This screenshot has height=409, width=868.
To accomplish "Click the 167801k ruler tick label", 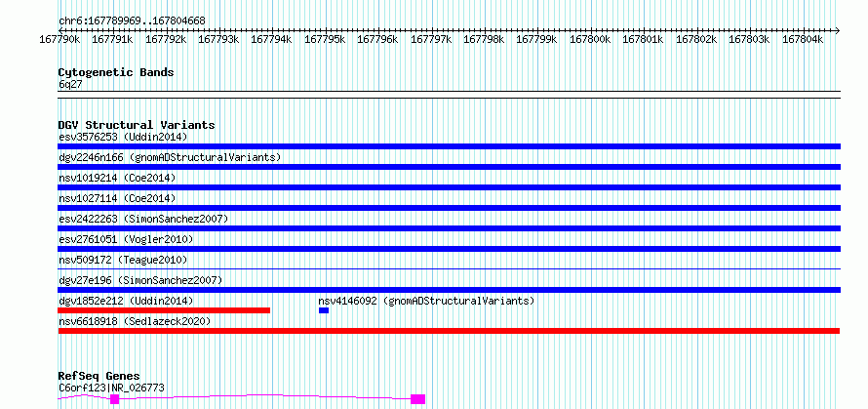I will pos(644,39).
